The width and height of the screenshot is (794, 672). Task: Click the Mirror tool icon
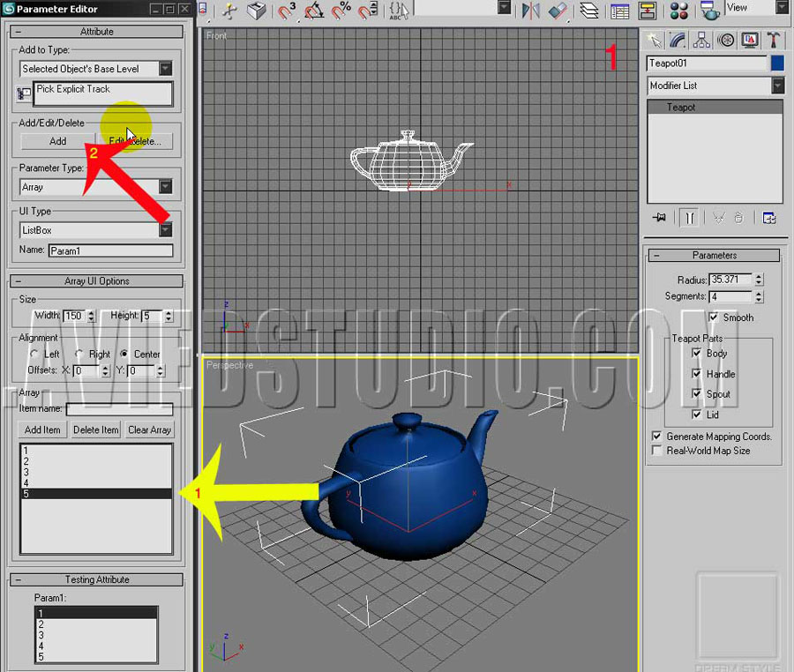531,11
